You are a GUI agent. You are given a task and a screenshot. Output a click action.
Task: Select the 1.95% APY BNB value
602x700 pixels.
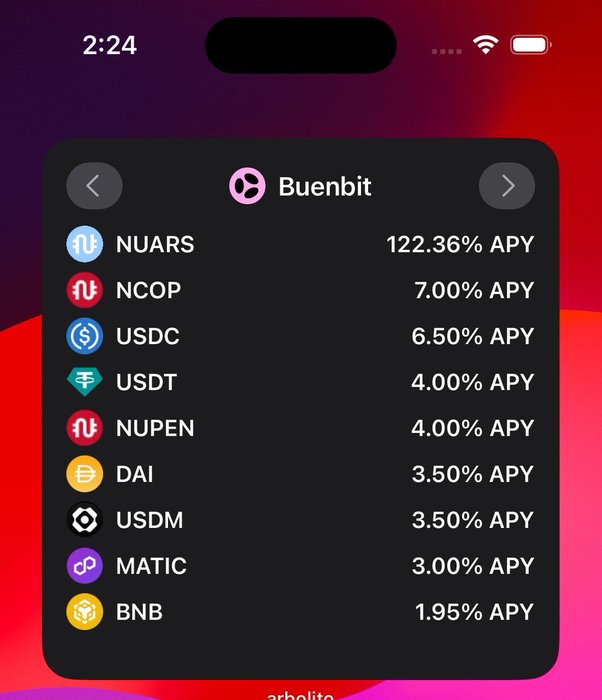(x=475, y=612)
